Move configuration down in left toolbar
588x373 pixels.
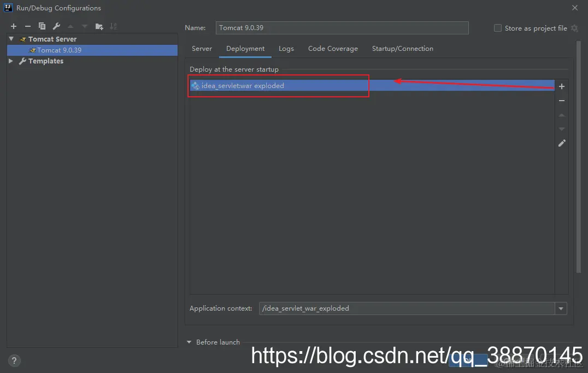85,26
